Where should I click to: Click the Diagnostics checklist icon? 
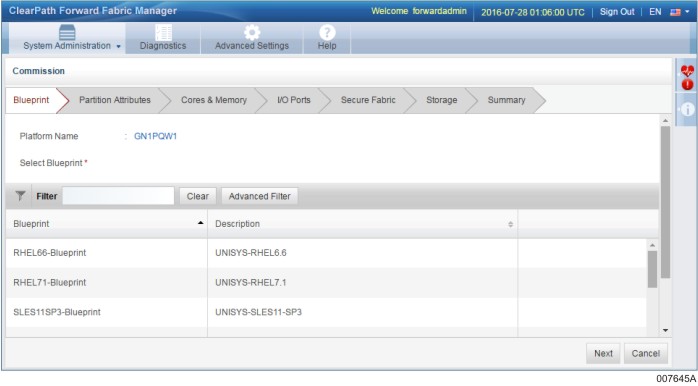click(163, 33)
